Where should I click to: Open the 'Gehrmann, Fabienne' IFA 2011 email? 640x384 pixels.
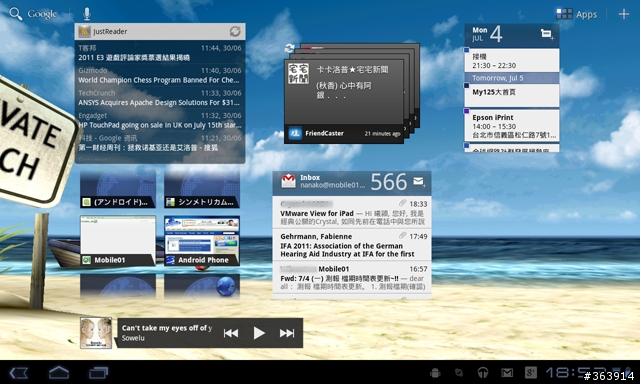pos(352,245)
